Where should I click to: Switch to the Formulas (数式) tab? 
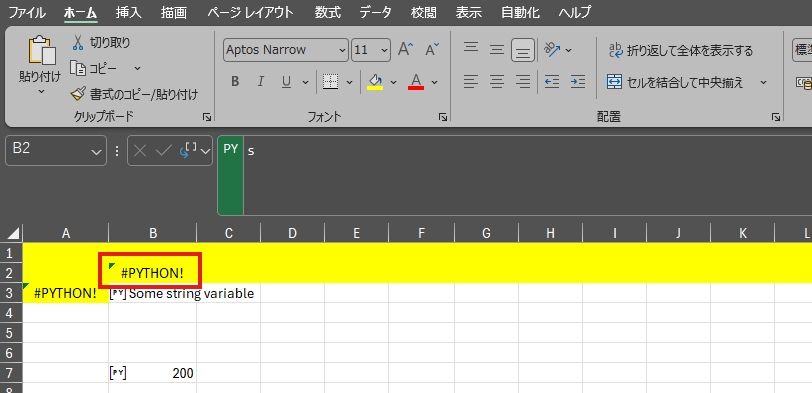tap(327, 12)
